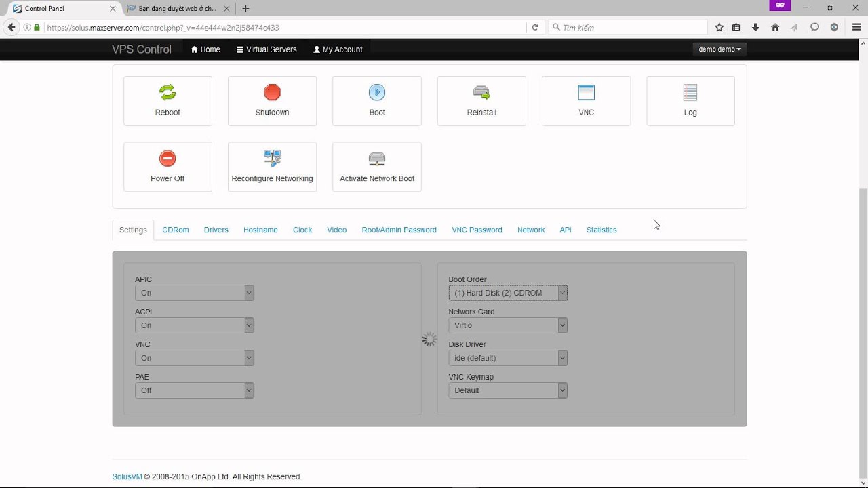Expand the APIC dropdown
This screenshot has height=488, width=868.
click(195, 293)
